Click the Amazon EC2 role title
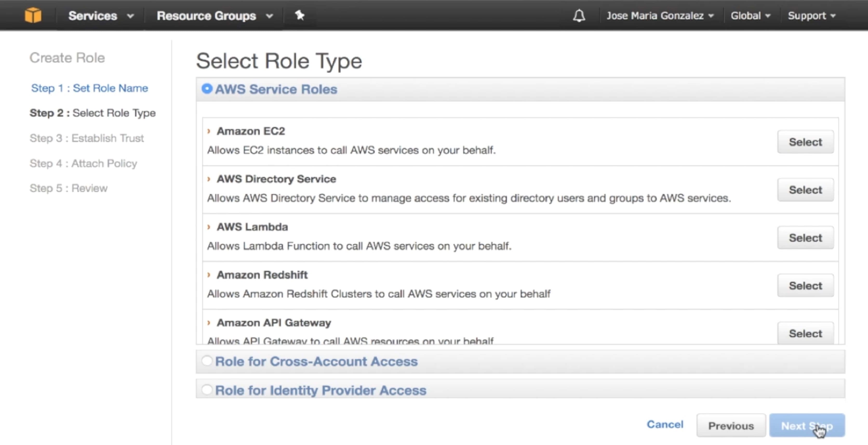This screenshot has height=445, width=868. (x=251, y=131)
